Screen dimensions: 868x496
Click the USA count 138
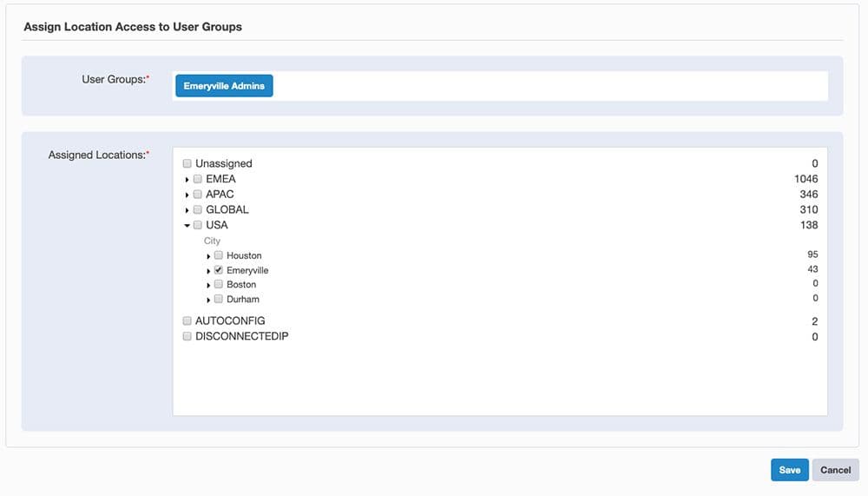click(809, 225)
